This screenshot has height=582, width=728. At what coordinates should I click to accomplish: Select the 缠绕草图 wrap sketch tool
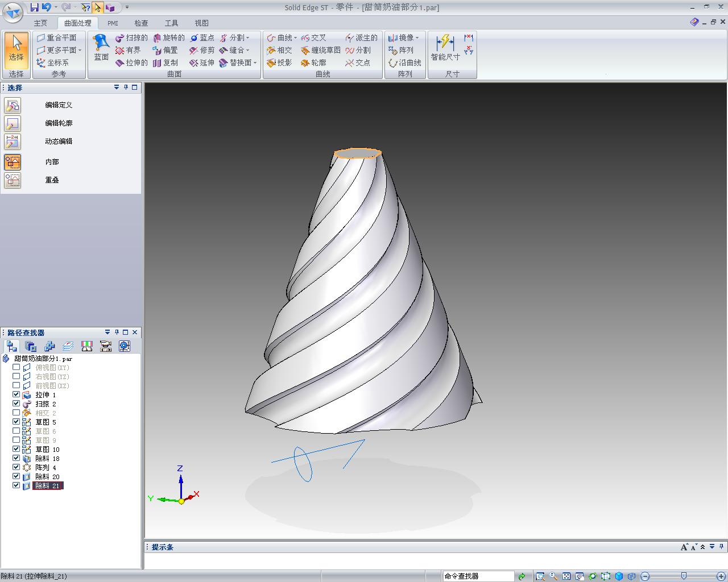(x=321, y=50)
